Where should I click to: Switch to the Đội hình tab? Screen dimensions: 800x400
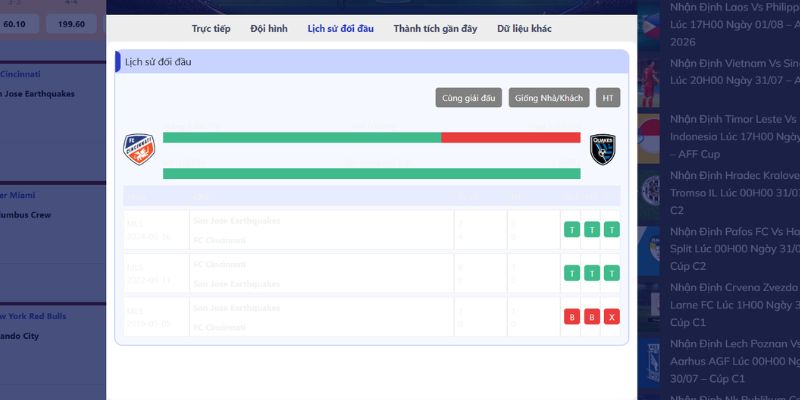[269, 29]
